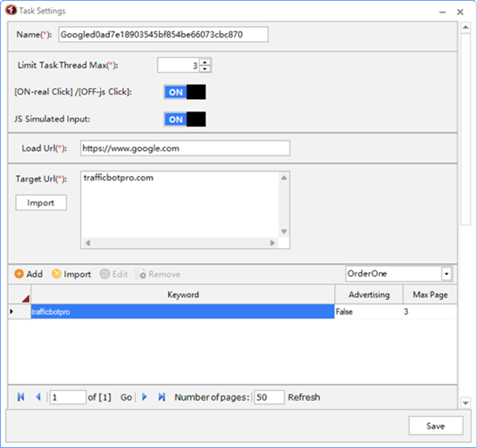Screen dimensions: 477x448
Task: Save the task settings
Action: point(436,426)
